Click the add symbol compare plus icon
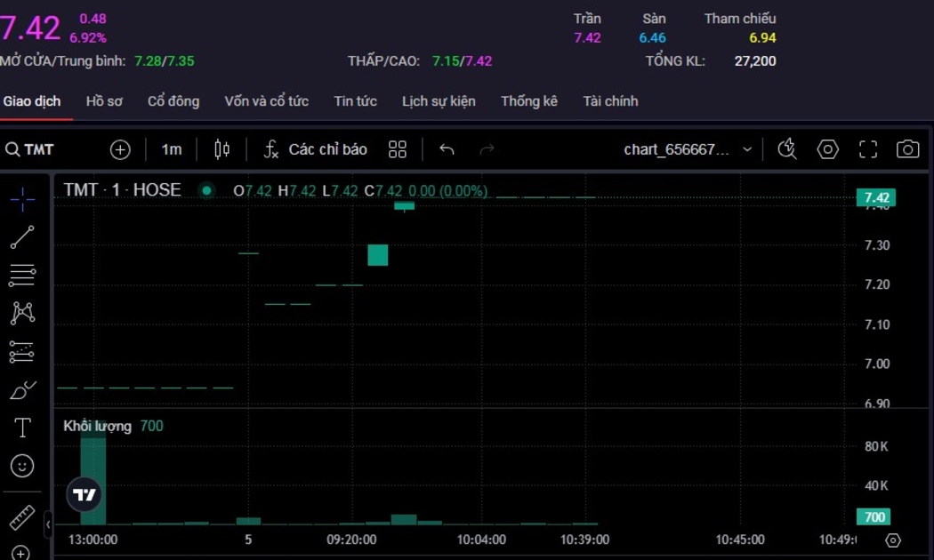The width and height of the screenshot is (934, 560). pyautogui.click(x=120, y=149)
